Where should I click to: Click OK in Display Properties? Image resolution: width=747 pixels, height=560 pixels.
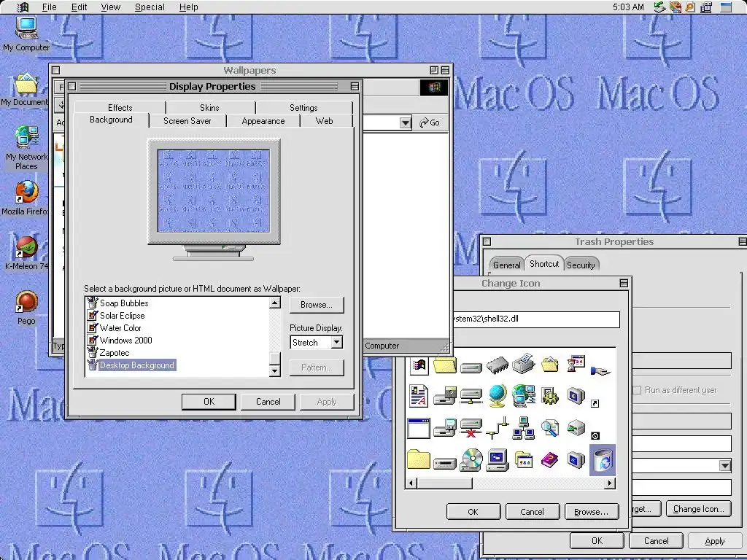click(x=209, y=402)
